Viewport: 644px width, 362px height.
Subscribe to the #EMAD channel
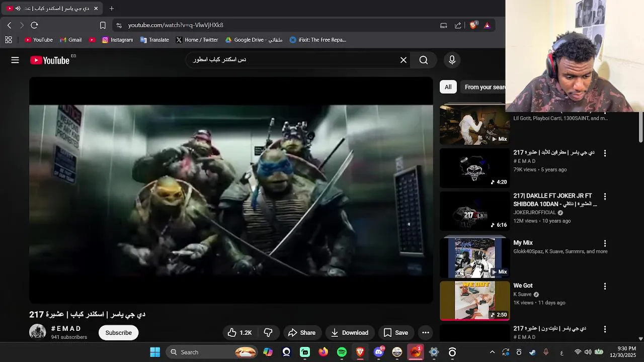pos(119,333)
